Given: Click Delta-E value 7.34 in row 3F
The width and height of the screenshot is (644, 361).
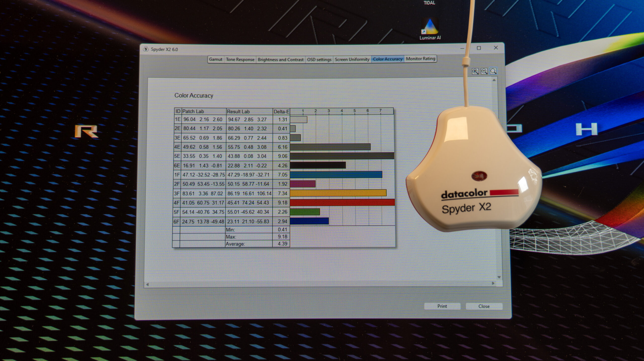Looking at the screenshot, I should pos(283,193).
